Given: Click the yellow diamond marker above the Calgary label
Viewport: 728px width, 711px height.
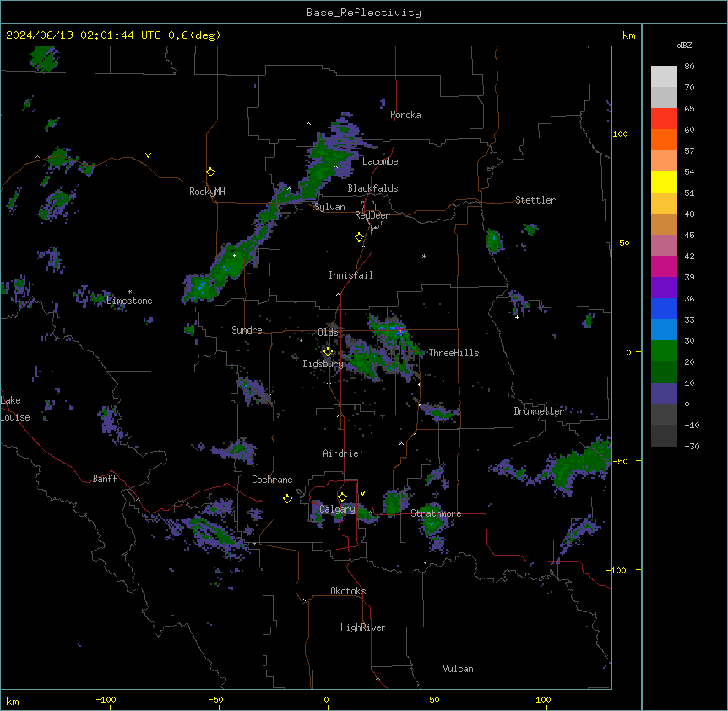Looking at the screenshot, I should [342, 497].
